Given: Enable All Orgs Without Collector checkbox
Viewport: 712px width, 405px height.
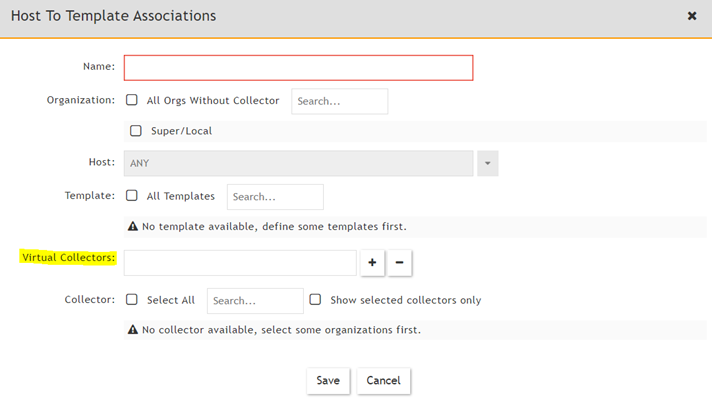Looking at the screenshot, I should tap(132, 101).
